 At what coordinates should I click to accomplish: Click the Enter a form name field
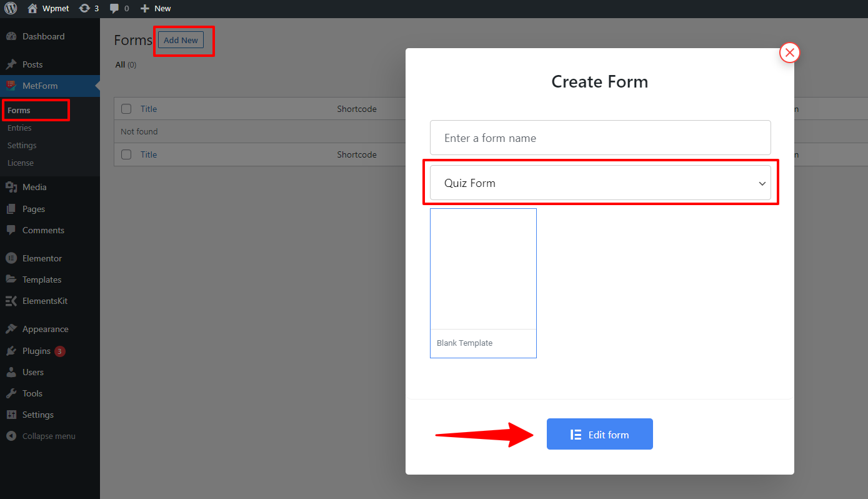[x=600, y=138]
